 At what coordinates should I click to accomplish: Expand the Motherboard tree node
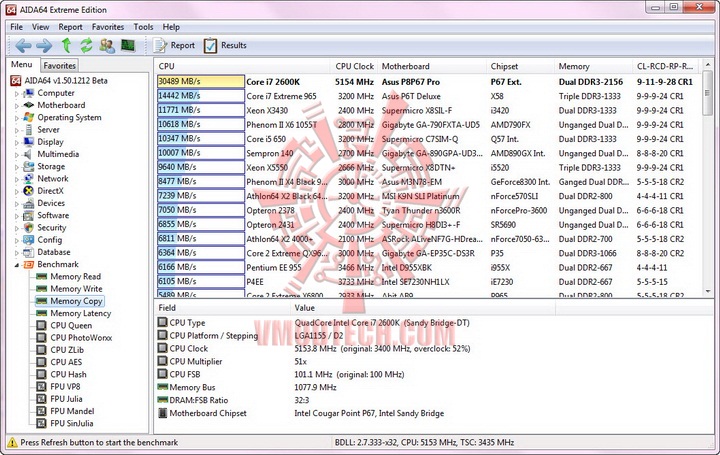point(17,106)
